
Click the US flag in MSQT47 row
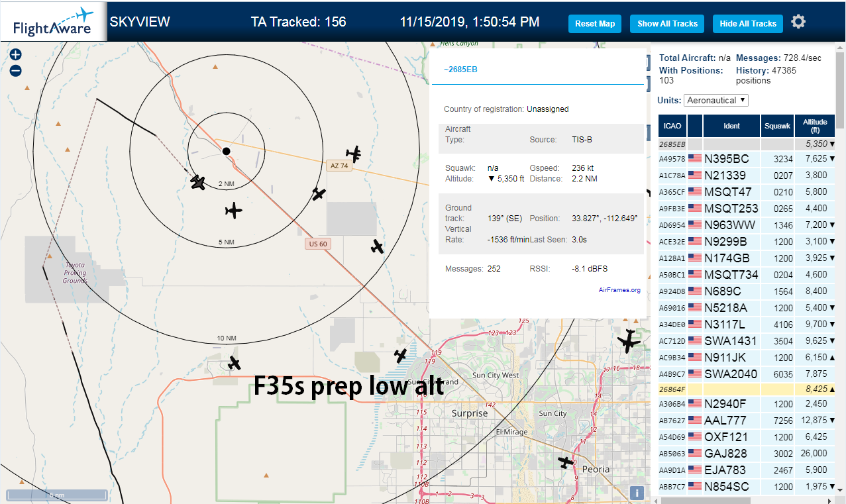(x=694, y=191)
